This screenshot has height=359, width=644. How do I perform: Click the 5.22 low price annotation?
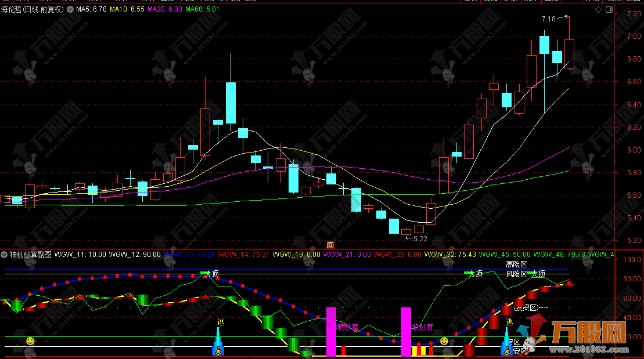coord(419,238)
